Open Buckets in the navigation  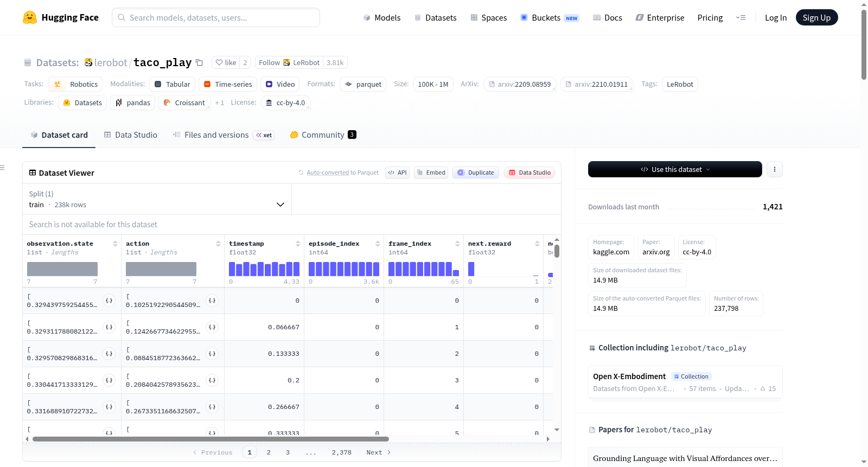(x=550, y=17)
